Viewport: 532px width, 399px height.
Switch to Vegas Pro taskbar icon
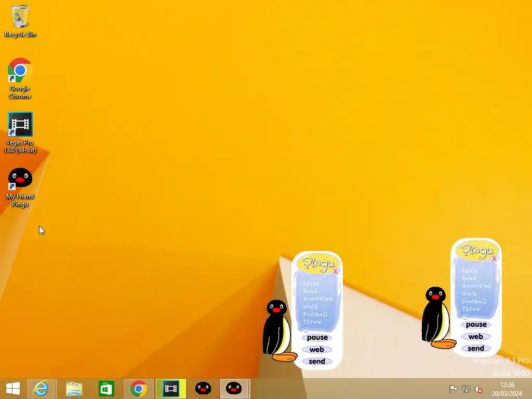coord(170,389)
